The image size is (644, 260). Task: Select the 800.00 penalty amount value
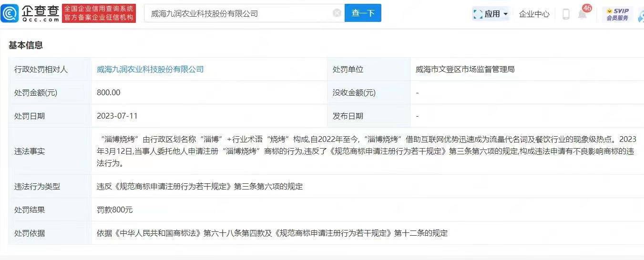(108, 92)
